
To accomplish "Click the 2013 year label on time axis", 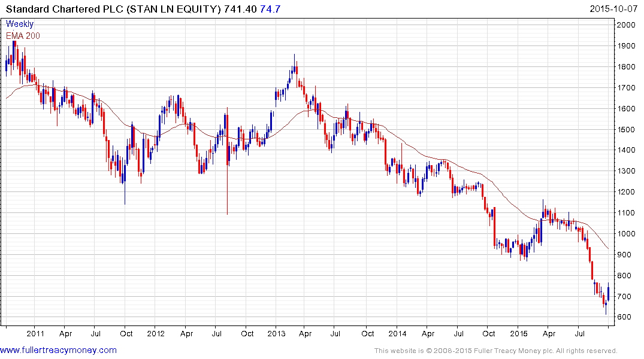I will click(x=276, y=333).
